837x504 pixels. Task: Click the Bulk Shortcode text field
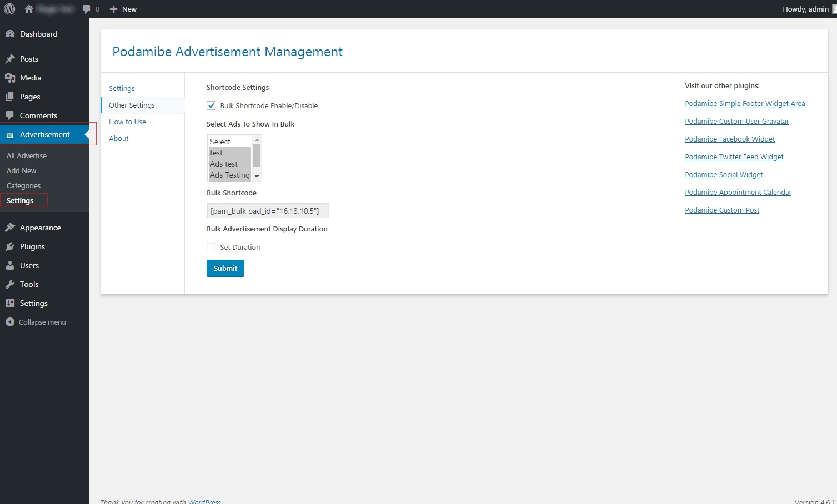(268, 211)
